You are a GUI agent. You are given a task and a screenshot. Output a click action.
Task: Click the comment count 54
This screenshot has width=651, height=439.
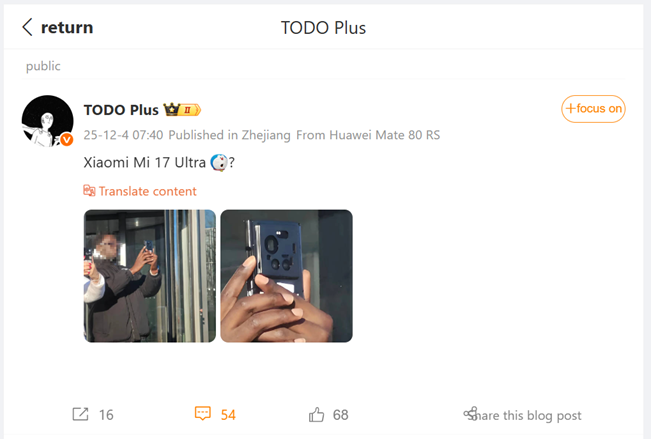pyautogui.click(x=228, y=415)
